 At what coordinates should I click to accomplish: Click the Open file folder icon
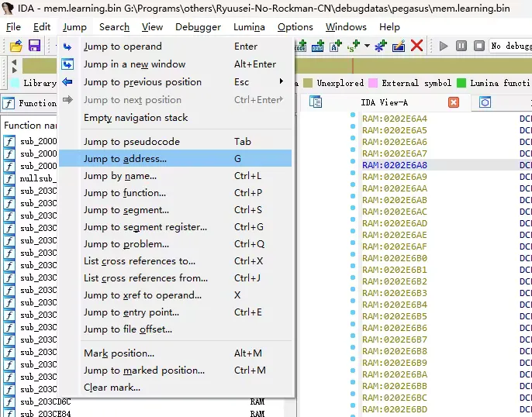coord(16,47)
